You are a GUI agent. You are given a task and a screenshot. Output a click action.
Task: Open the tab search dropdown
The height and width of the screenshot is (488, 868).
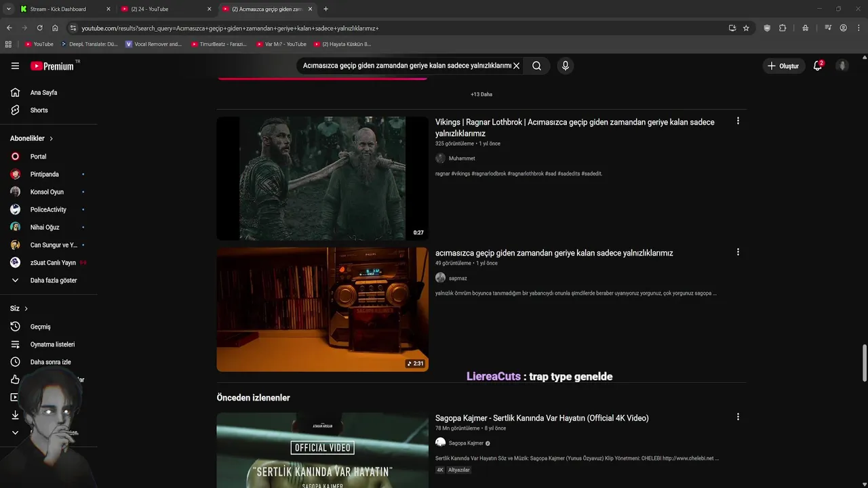point(8,9)
